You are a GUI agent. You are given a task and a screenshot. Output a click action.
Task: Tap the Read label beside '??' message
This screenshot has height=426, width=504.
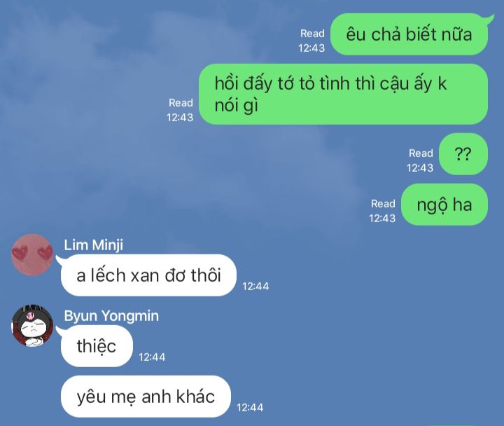[x=421, y=153]
